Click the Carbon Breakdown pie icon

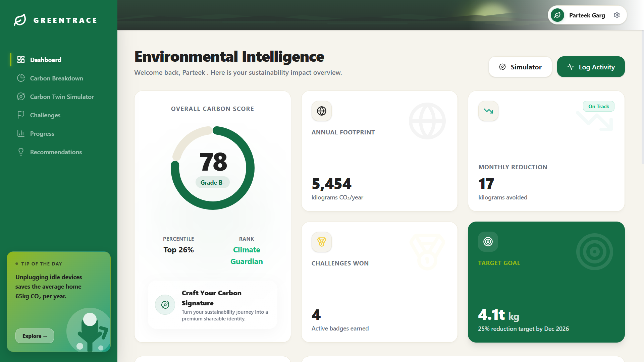pos(21,78)
